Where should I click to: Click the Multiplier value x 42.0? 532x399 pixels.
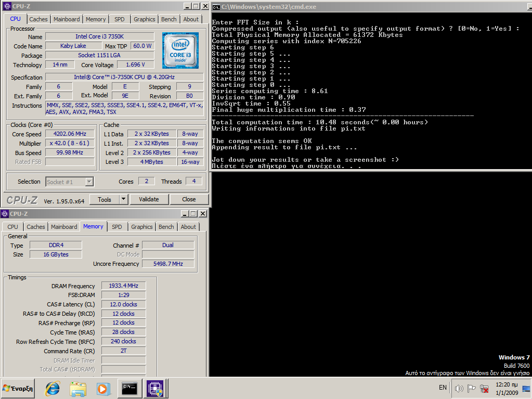tap(70, 143)
